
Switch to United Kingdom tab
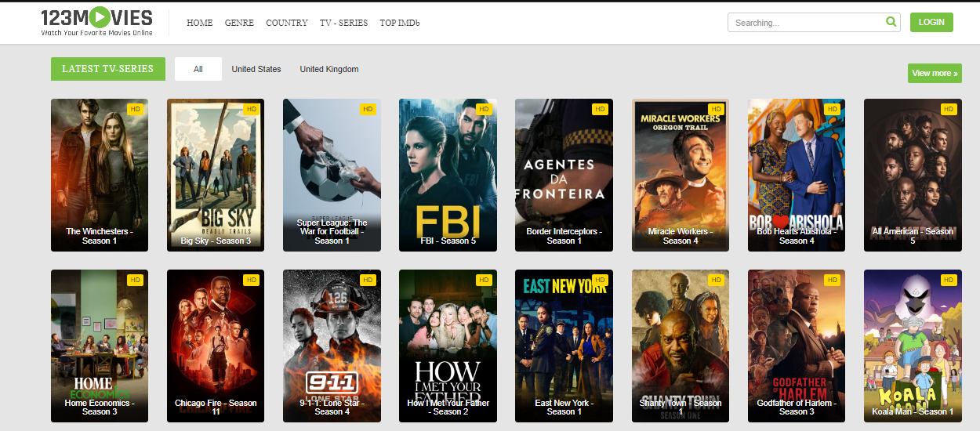[329, 69]
